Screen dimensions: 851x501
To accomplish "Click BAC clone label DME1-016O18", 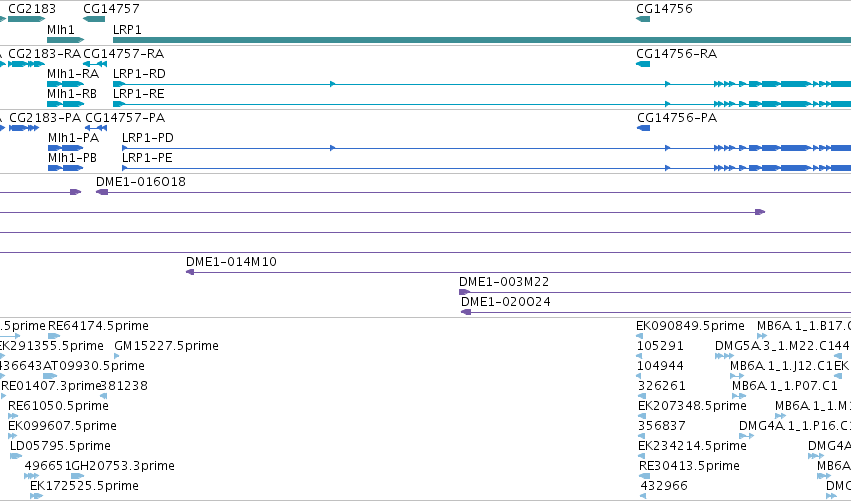I will point(141,182).
